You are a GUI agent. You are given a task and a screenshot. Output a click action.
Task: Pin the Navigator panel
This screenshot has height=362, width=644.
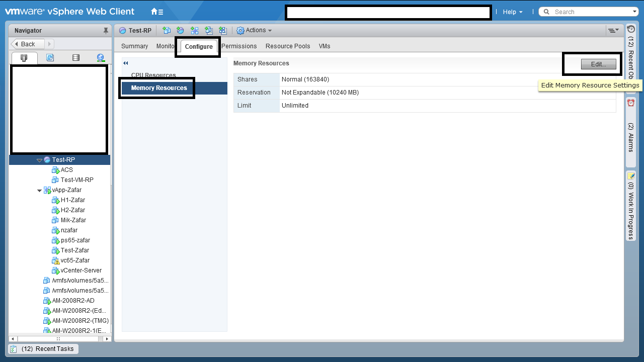106,31
